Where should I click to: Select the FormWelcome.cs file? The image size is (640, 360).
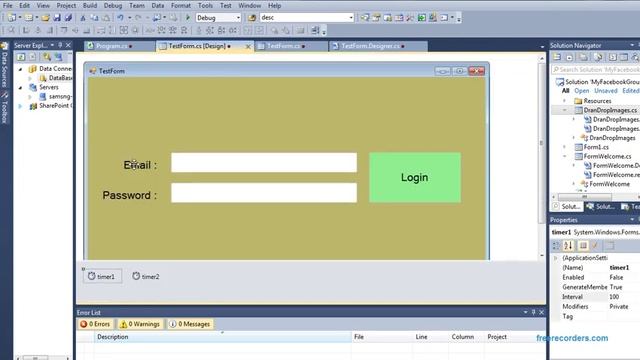[x=607, y=156]
